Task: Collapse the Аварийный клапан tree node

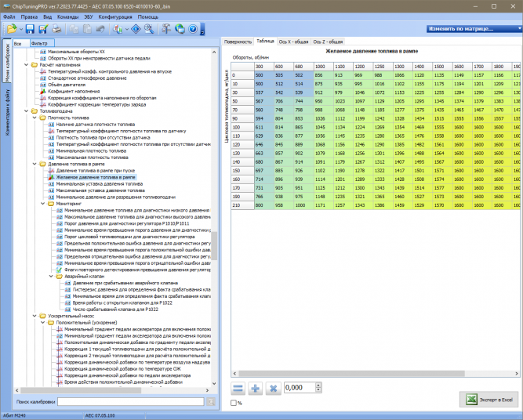Action: 51,277
